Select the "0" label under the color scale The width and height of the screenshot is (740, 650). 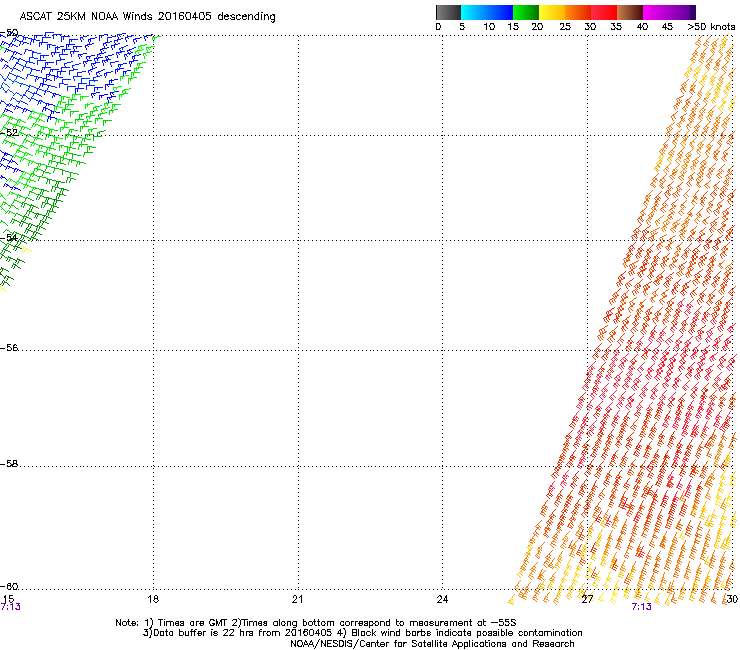point(438,27)
